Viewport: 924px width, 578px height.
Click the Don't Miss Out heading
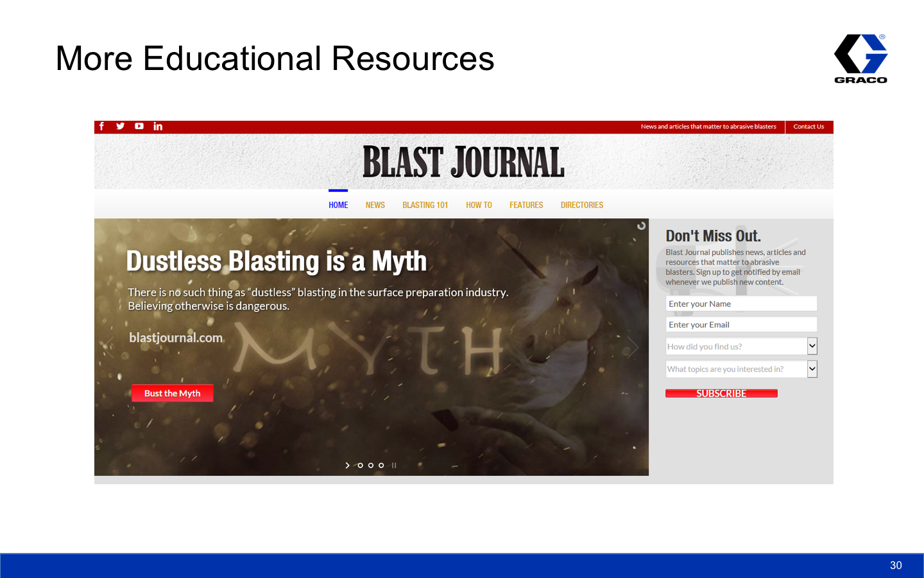tap(713, 236)
